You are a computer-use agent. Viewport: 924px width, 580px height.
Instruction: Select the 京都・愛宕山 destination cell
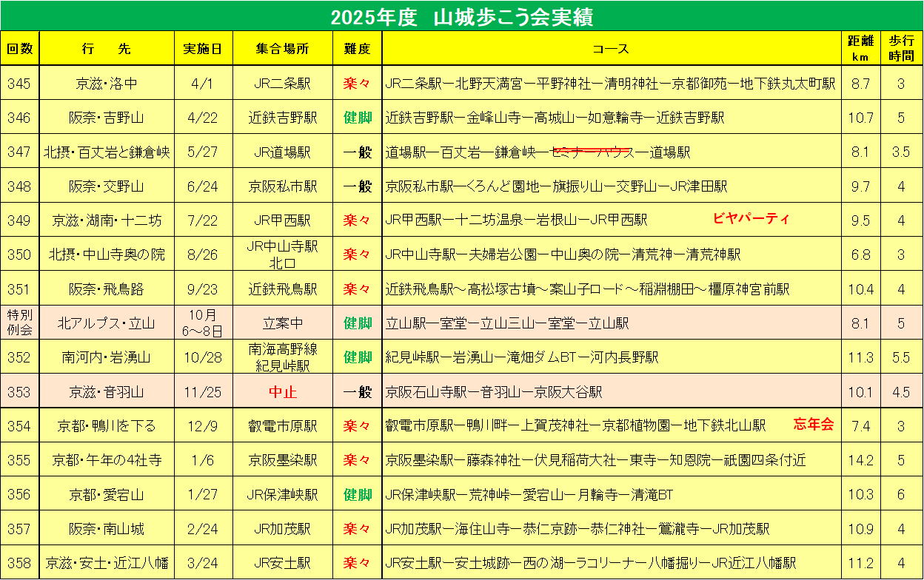click(x=107, y=494)
